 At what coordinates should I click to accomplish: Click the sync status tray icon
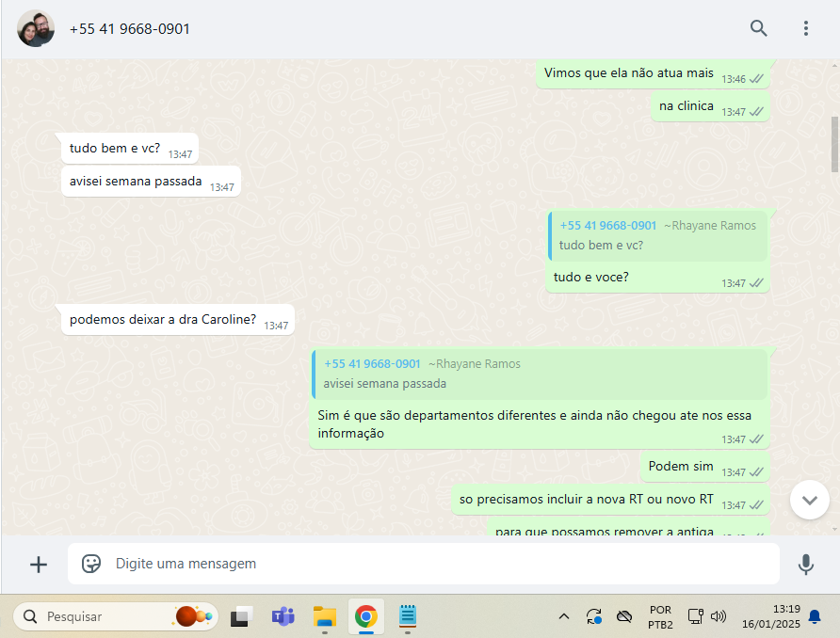[594, 616]
